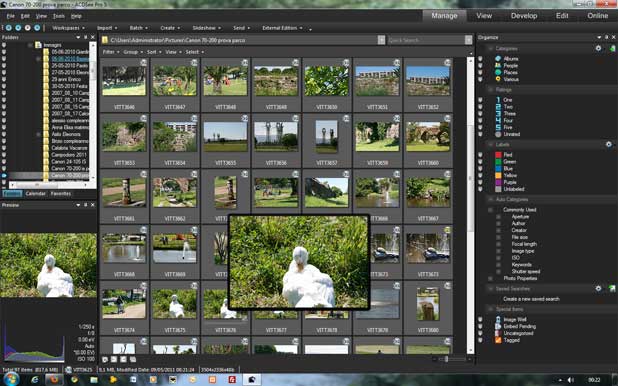Open the Workspaces dropdown
618x386 pixels.
[68, 28]
